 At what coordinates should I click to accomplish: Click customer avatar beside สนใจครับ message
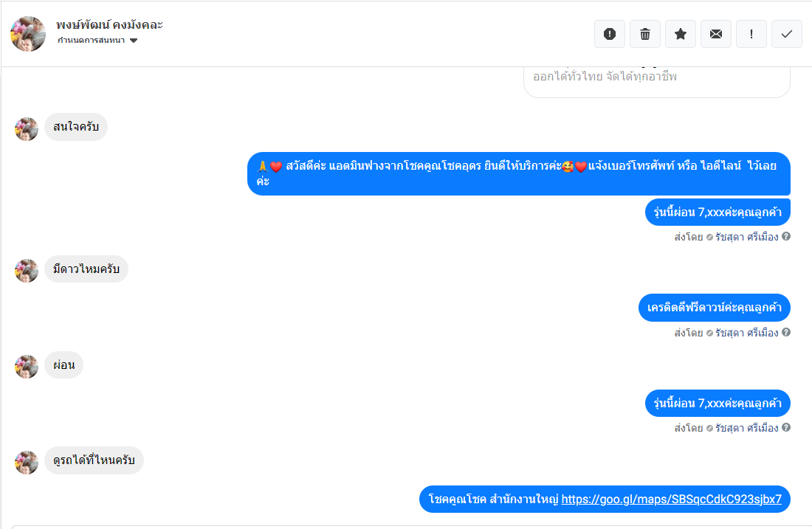[x=27, y=129]
